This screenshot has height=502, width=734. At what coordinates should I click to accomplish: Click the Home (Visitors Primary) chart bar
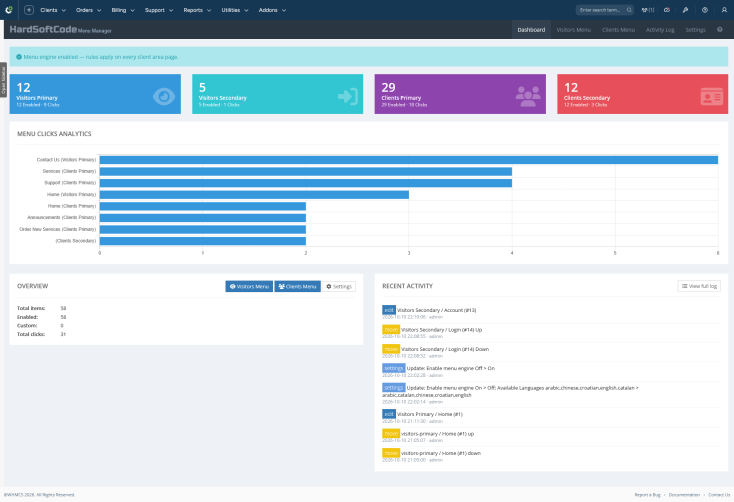(254, 194)
